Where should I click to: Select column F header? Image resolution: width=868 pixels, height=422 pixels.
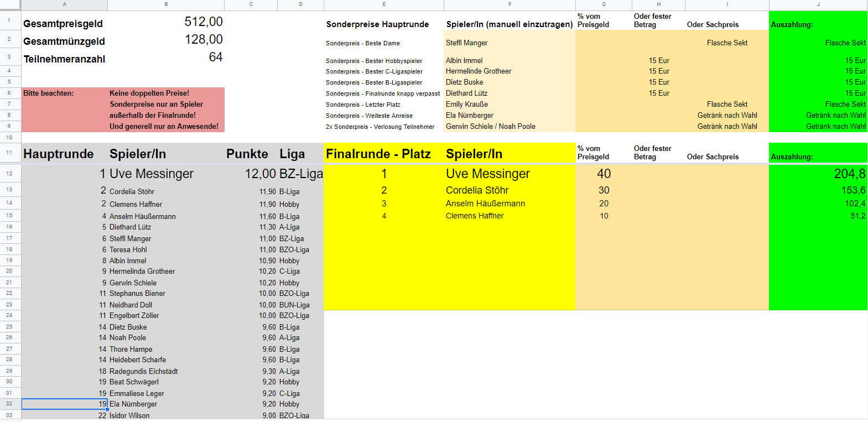(x=510, y=4)
